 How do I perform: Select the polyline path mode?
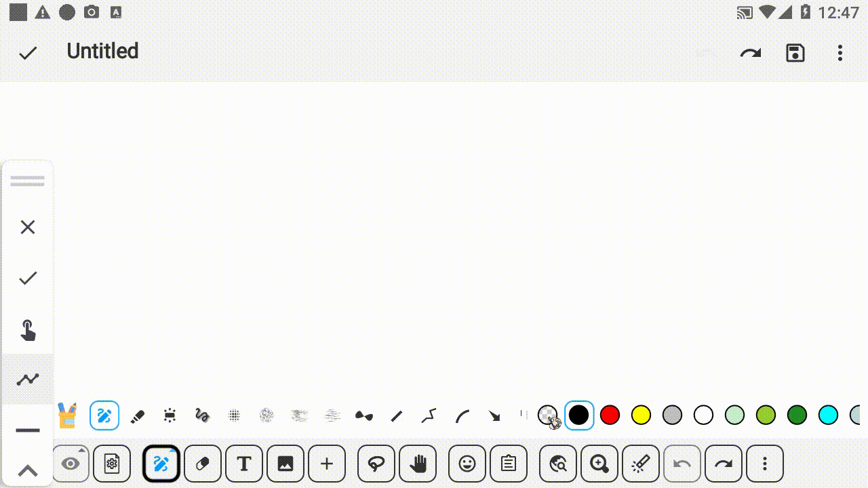point(28,379)
